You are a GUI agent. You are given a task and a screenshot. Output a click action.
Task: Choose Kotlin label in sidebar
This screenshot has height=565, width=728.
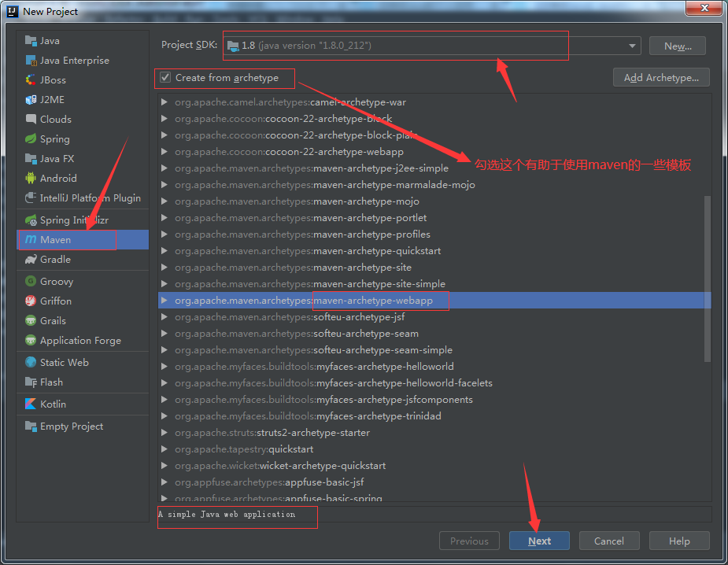53,404
